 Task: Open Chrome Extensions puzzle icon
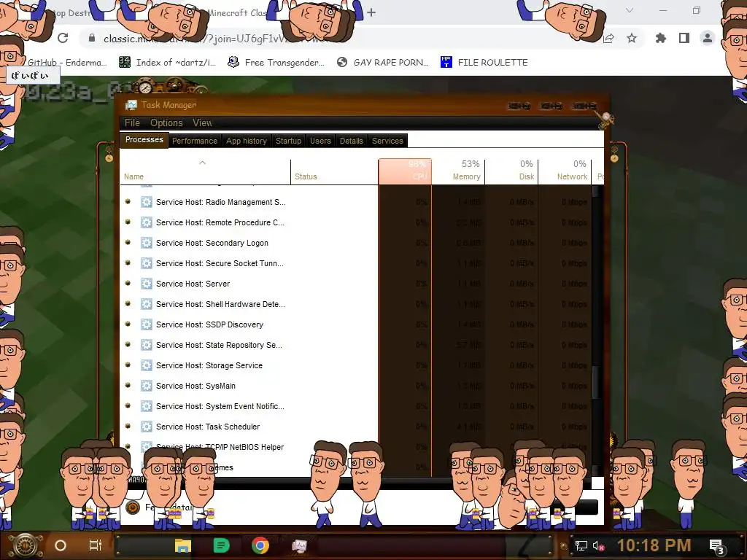660,38
